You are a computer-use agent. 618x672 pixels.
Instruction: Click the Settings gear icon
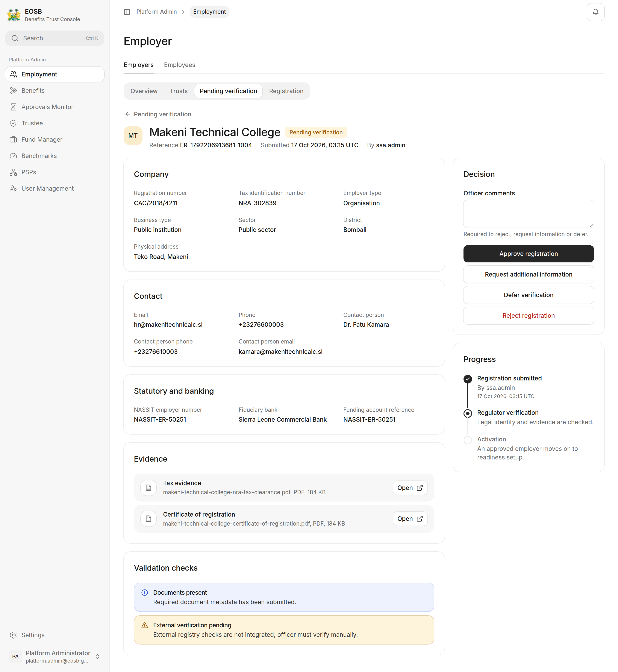pyautogui.click(x=13, y=635)
